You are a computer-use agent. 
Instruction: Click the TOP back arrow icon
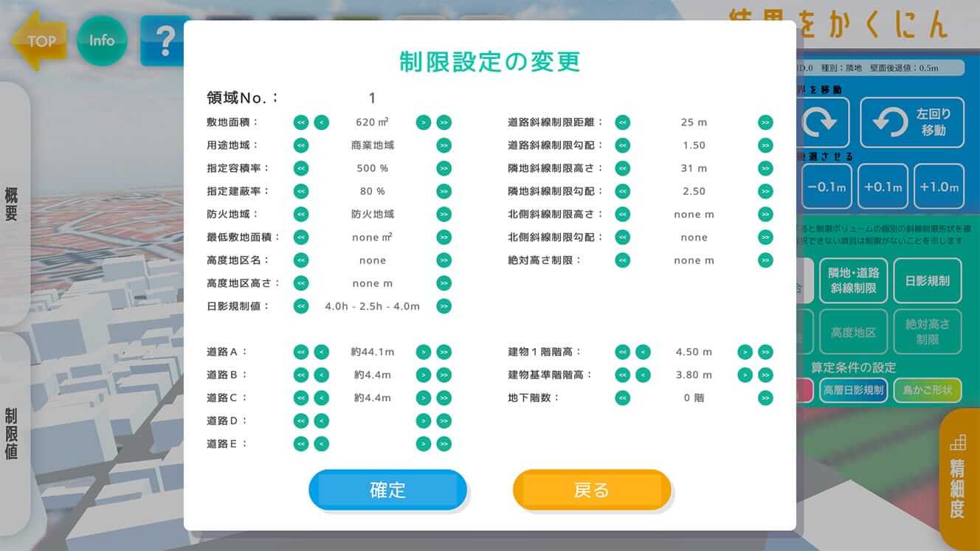click(x=37, y=41)
